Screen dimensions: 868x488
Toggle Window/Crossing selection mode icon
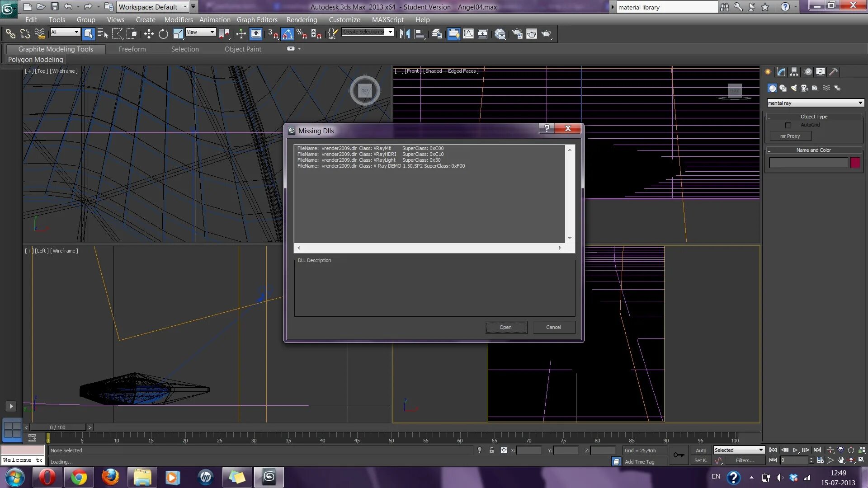(x=132, y=33)
